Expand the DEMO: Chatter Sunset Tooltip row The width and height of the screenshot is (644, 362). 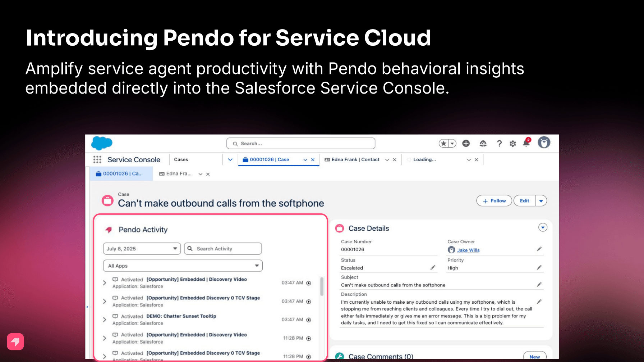click(105, 320)
